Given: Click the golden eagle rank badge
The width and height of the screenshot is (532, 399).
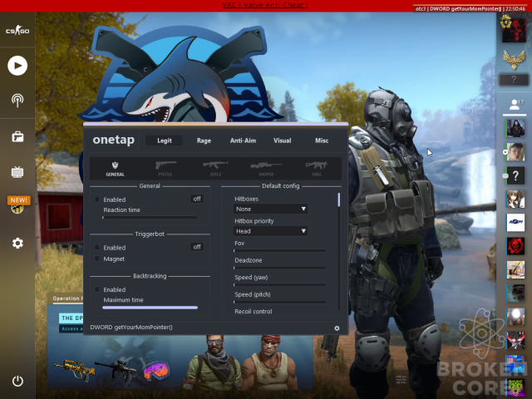Looking at the screenshot, I should point(514,60).
